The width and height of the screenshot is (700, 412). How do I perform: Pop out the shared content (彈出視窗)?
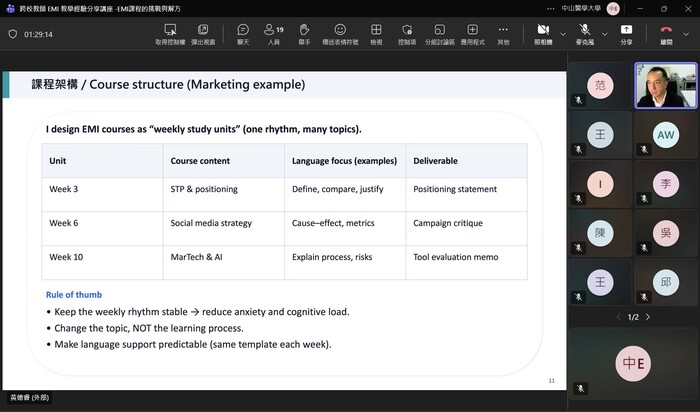point(203,31)
